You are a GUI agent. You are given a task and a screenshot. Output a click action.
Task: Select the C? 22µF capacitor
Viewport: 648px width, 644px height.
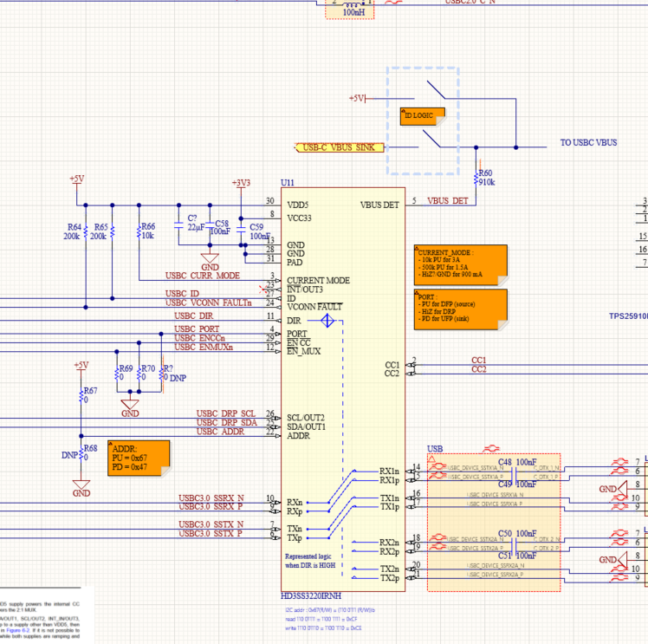pos(178,225)
